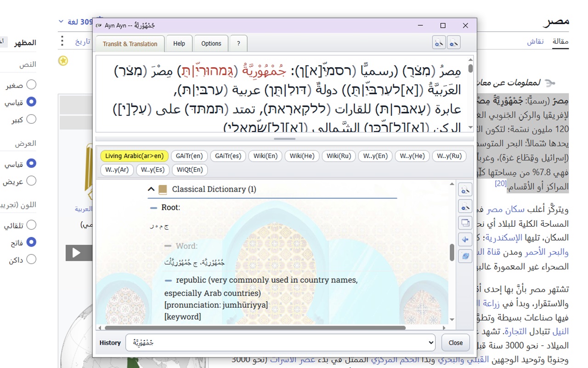Open result in browser via globe icon
The height and width of the screenshot is (368, 588).
[x=465, y=256]
